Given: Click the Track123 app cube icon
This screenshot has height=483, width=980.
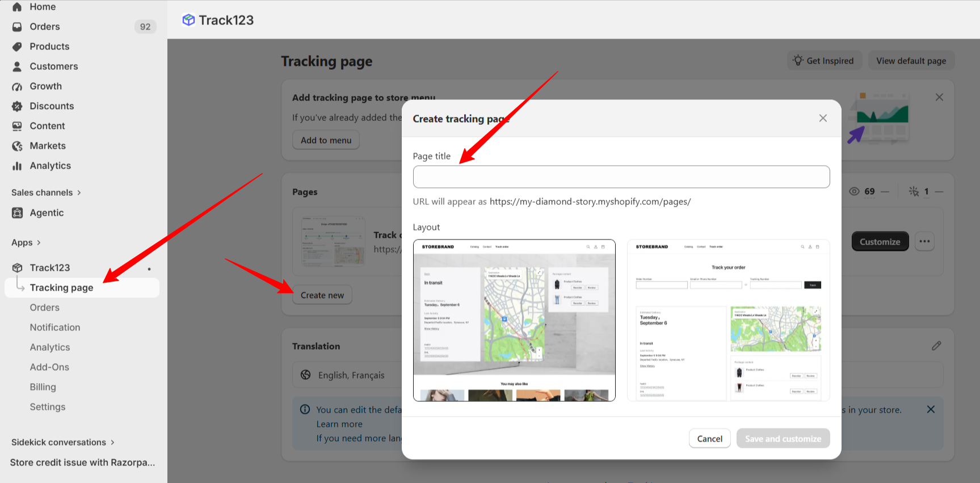Looking at the screenshot, I should (x=17, y=268).
